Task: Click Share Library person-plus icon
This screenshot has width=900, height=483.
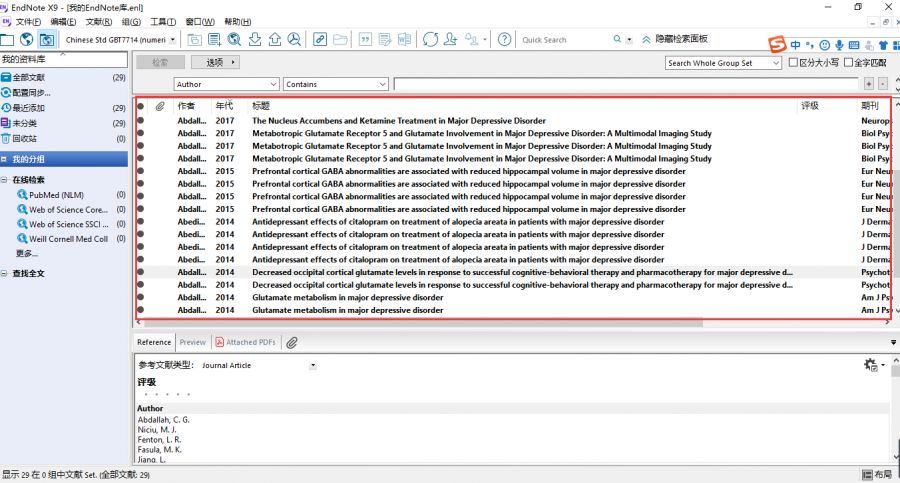Action: pos(451,40)
